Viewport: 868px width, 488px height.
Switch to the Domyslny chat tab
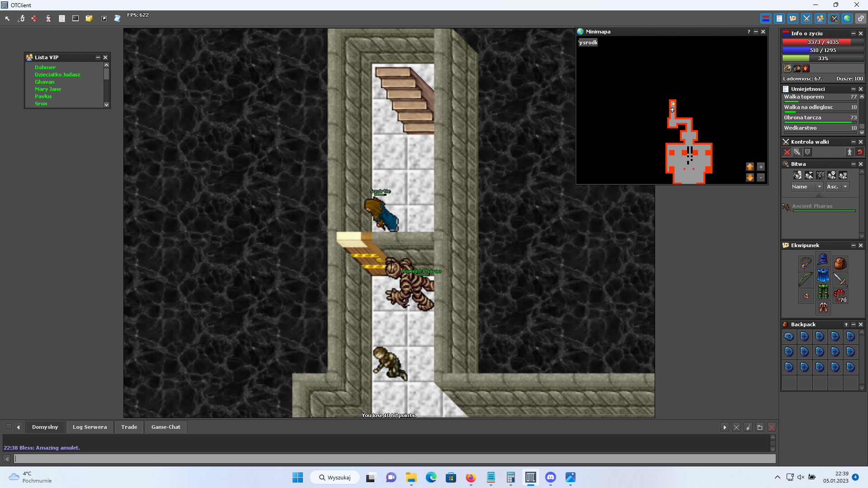pyautogui.click(x=45, y=427)
